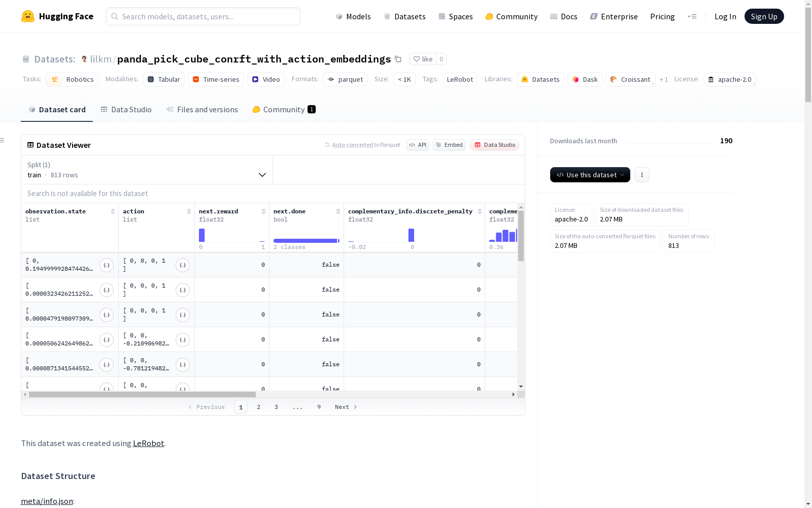Click the Dask library tag
The width and height of the screenshot is (812, 508).
pos(585,79)
